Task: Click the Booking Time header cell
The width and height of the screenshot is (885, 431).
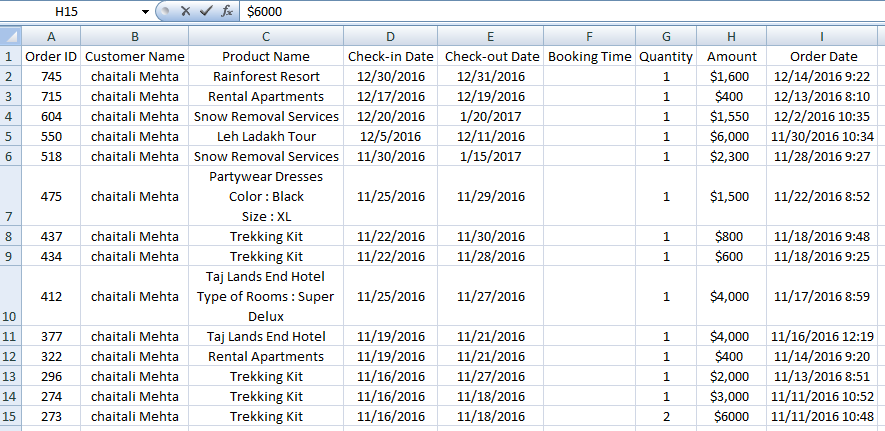Action: 589,56
